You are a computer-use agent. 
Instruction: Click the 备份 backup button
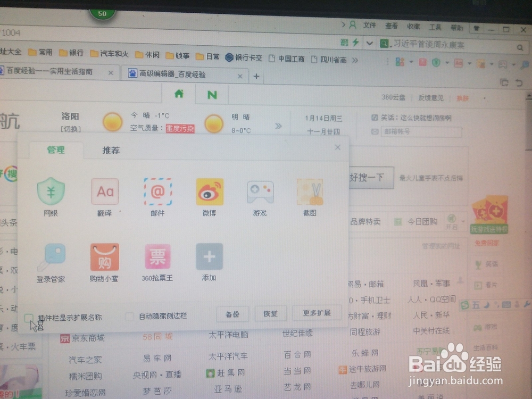click(232, 314)
